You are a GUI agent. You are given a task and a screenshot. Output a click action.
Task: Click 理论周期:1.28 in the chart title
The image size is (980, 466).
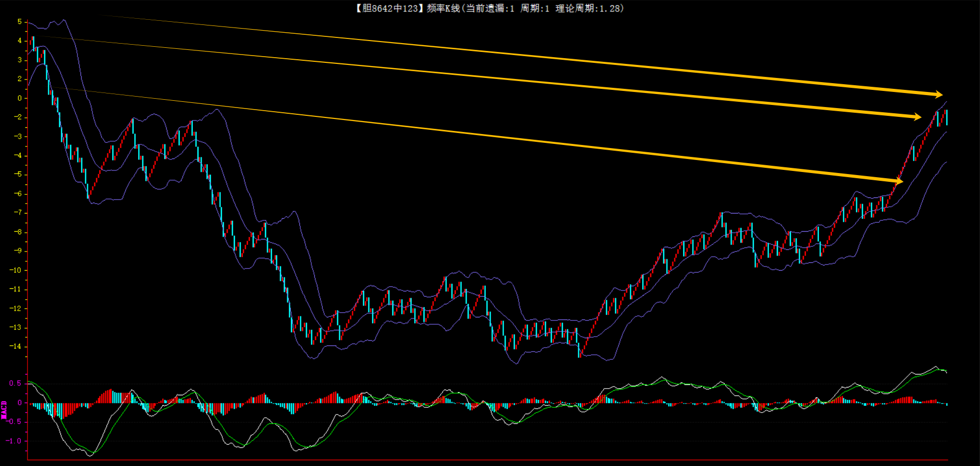pyautogui.click(x=588, y=8)
